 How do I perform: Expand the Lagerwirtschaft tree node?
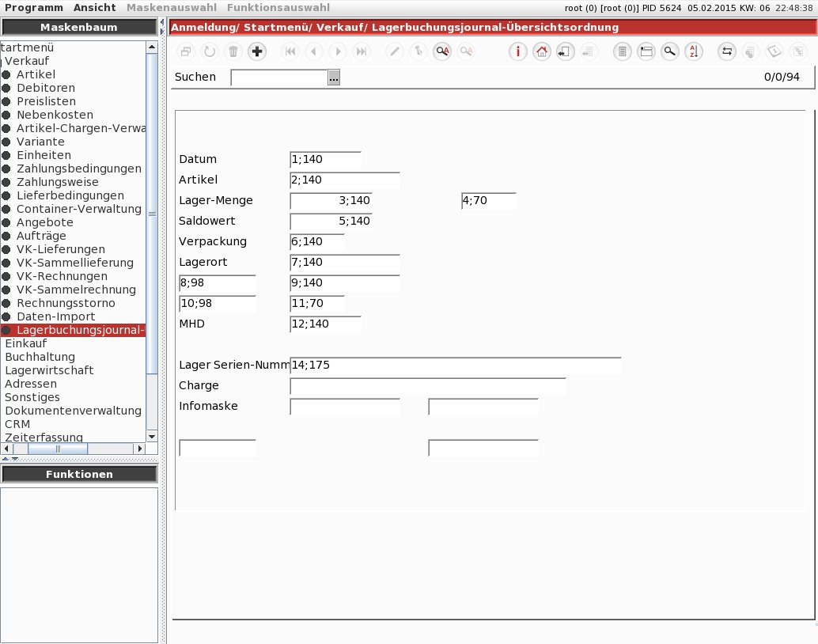49,370
